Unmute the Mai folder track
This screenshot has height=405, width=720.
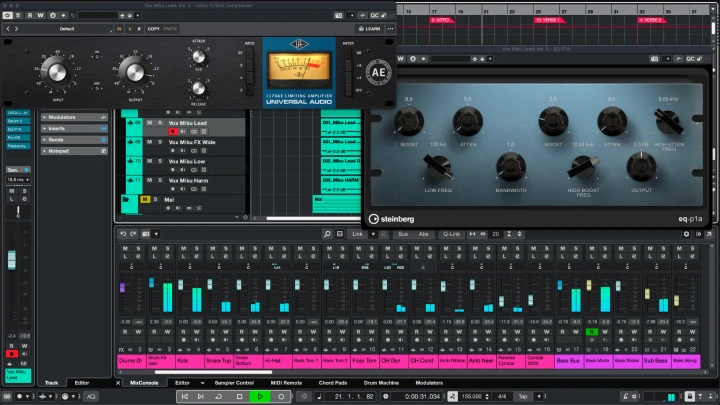tap(145, 199)
